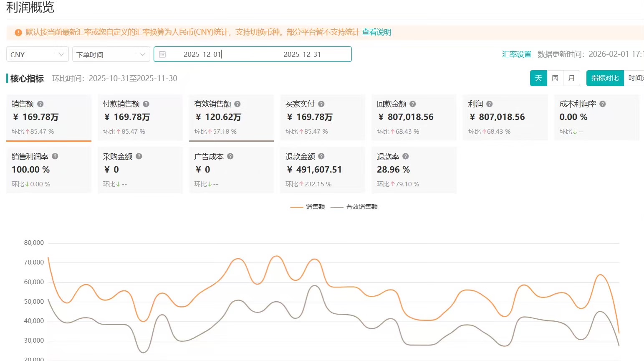Select the 销售额 metric card
This screenshot has height=361, width=644.
click(49, 117)
